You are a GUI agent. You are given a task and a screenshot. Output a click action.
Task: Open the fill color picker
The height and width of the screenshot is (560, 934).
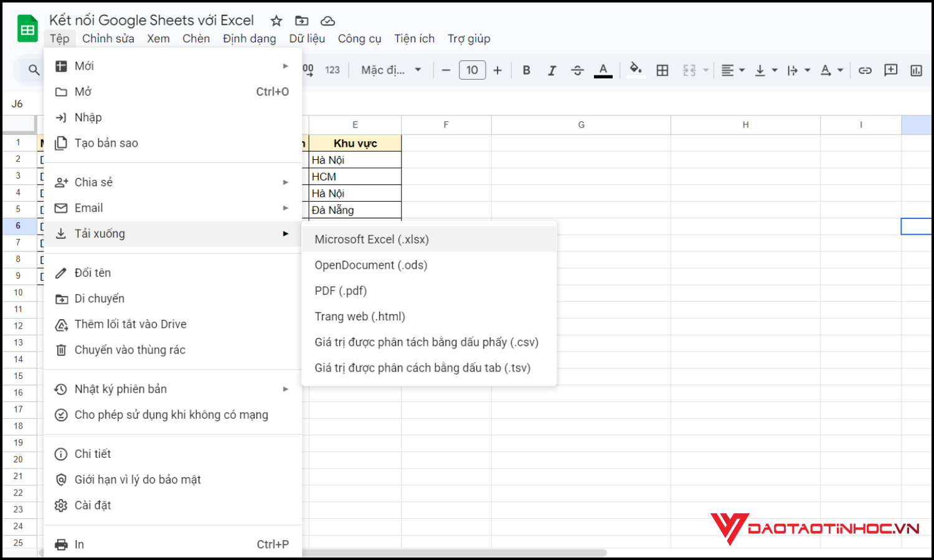[x=636, y=70]
